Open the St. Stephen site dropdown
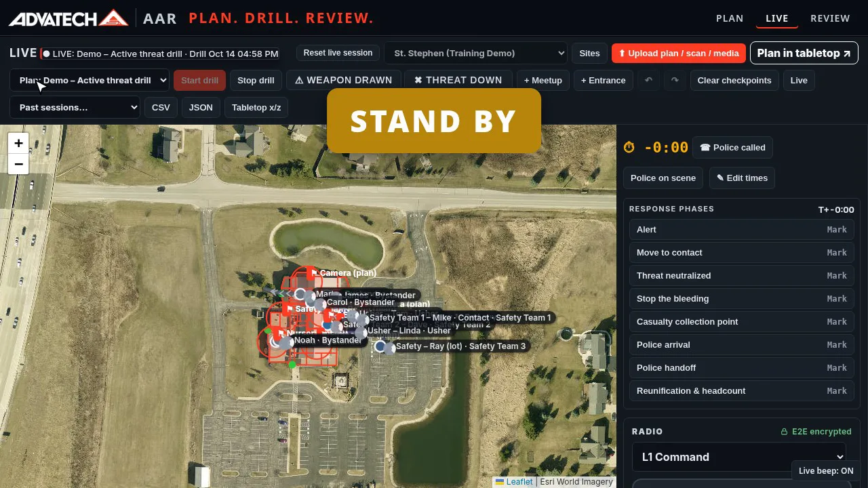 475,53
